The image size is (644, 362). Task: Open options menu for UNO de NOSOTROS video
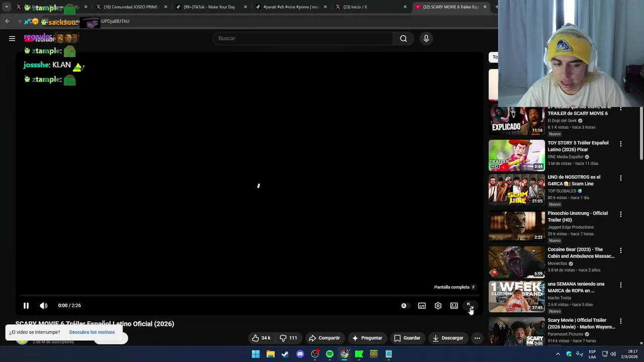point(620,178)
